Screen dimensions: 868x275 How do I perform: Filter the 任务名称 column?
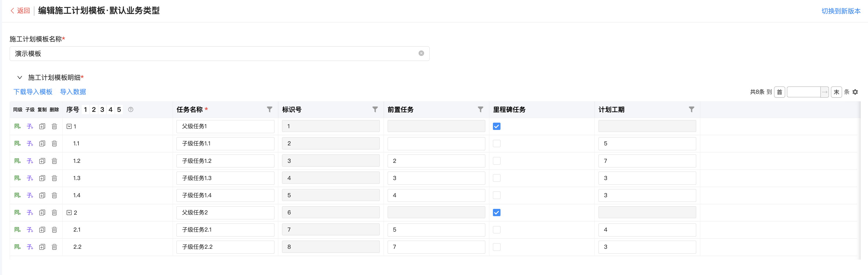coord(269,110)
